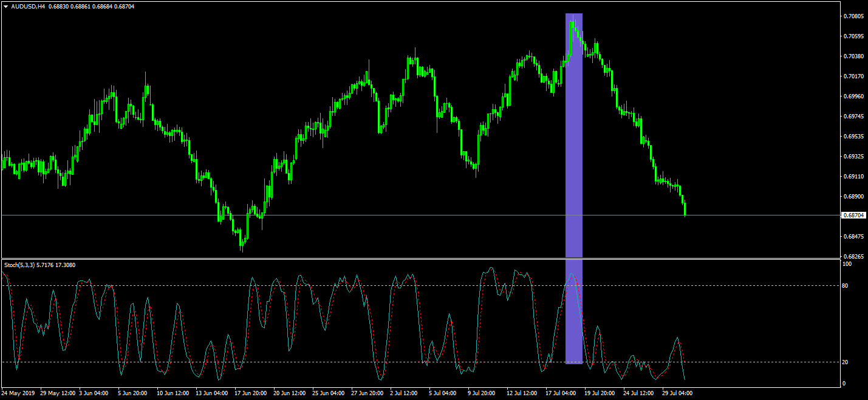Click the 24 May 2019 date label
Screen dimensions: 868x400
tap(18, 393)
